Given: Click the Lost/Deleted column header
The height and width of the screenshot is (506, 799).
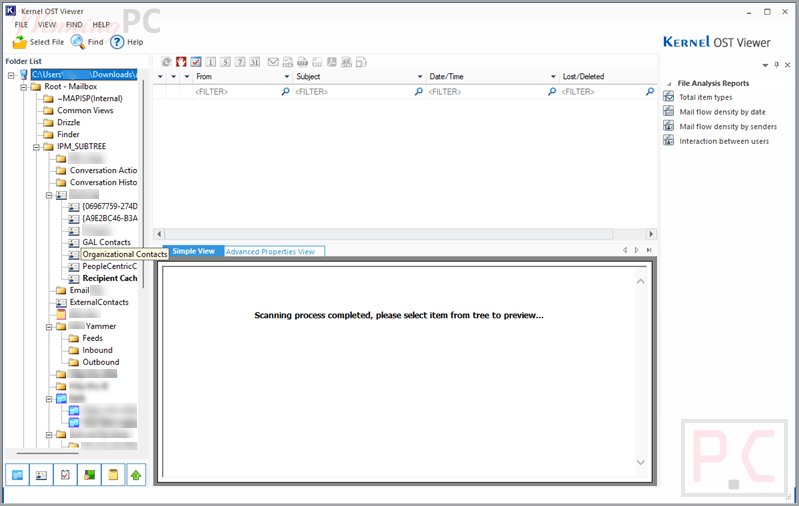Looking at the screenshot, I should point(606,76).
